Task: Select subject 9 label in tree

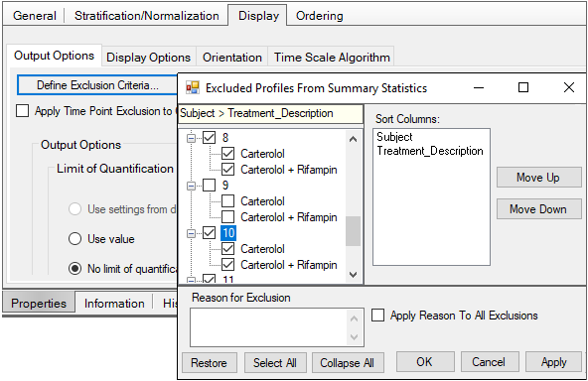Action: click(225, 186)
